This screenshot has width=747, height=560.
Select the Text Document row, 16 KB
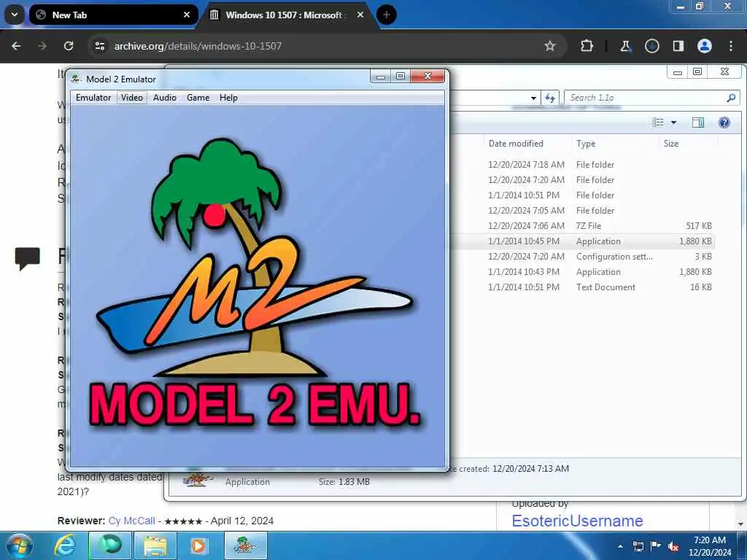[583, 287]
